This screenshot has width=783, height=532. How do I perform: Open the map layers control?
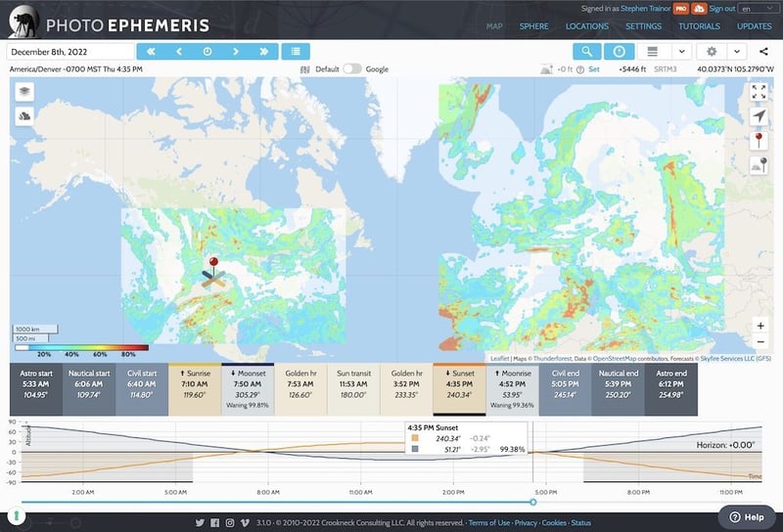[x=24, y=91]
